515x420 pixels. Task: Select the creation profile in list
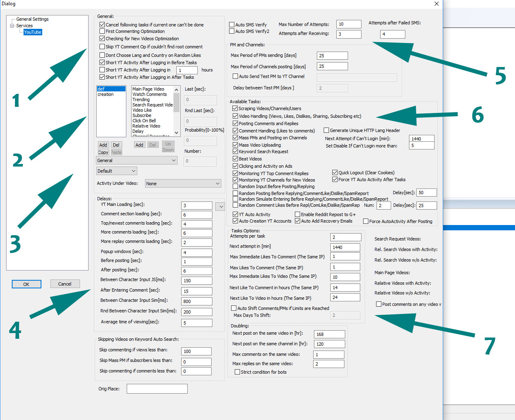click(x=106, y=94)
